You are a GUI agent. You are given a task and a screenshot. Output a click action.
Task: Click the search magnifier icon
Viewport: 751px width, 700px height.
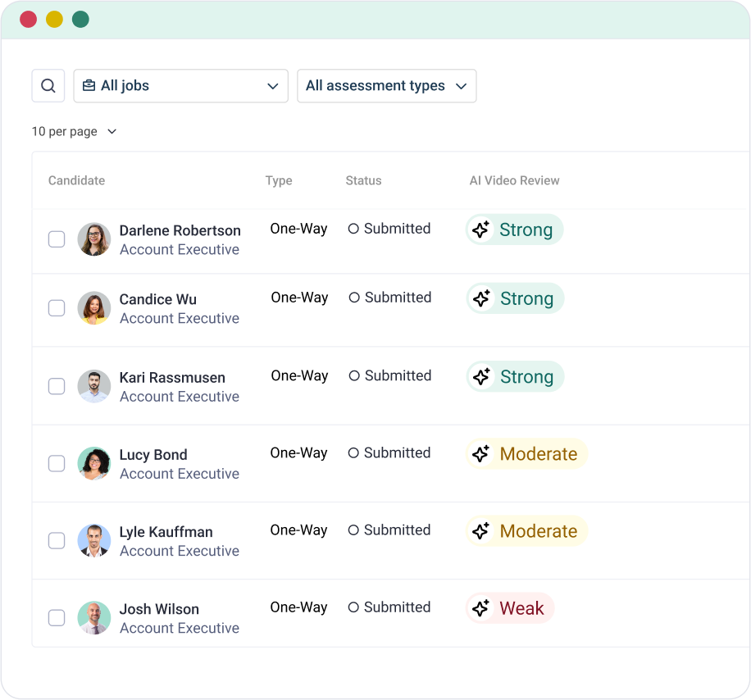point(48,86)
